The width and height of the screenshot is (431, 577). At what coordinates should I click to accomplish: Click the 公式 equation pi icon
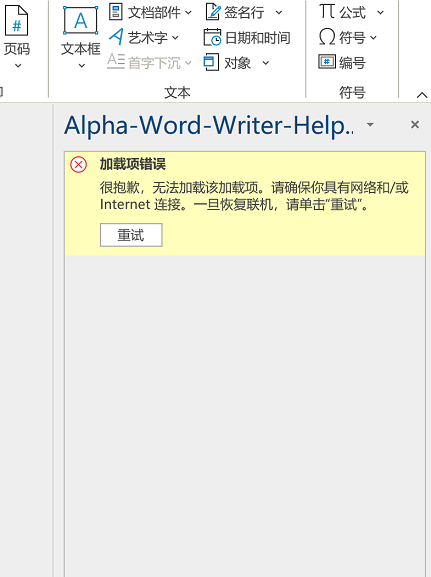(327, 12)
